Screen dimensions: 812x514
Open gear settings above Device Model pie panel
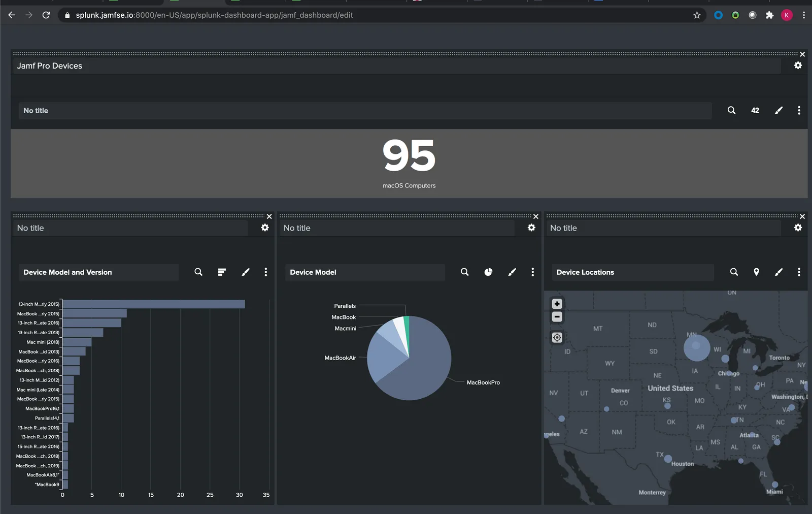(x=531, y=228)
